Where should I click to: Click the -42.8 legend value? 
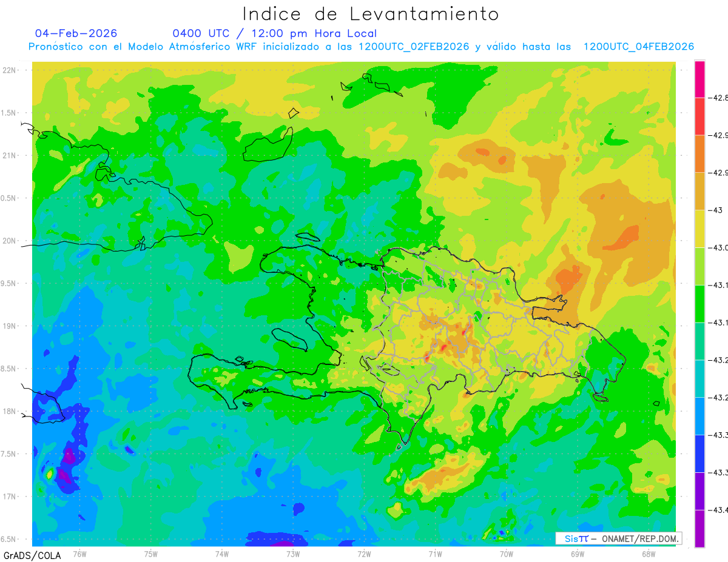coord(719,98)
